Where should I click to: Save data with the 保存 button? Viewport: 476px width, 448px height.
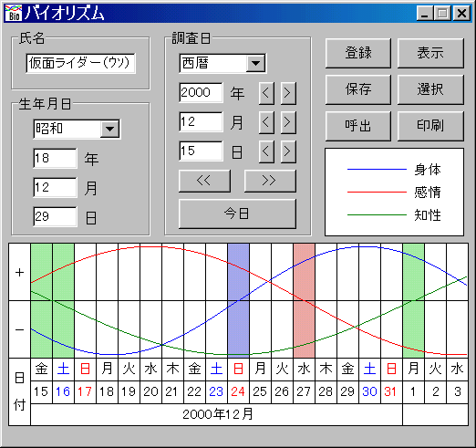coord(358,89)
